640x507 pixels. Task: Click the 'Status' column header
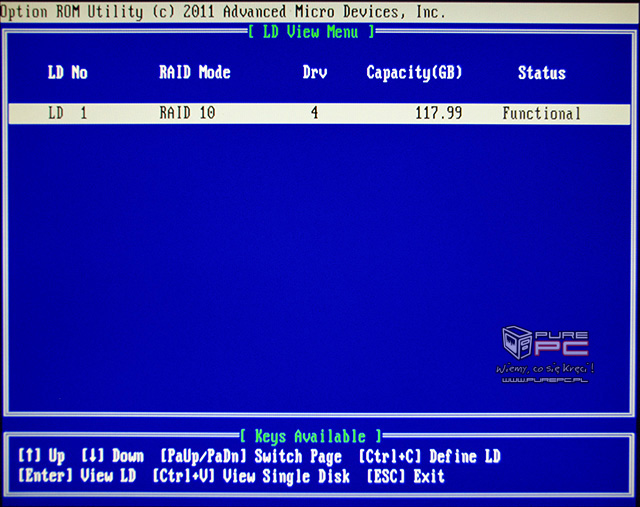(x=542, y=73)
